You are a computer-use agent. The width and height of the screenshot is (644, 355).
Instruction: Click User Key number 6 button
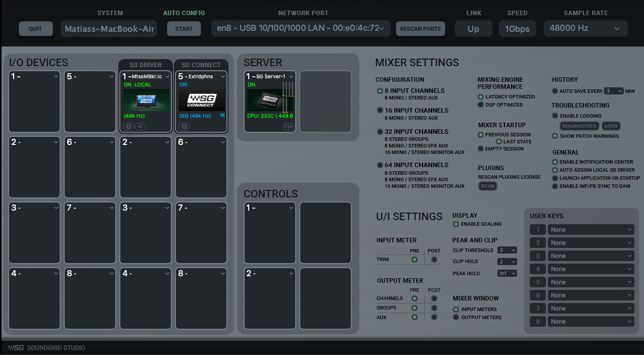pyautogui.click(x=538, y=295)
